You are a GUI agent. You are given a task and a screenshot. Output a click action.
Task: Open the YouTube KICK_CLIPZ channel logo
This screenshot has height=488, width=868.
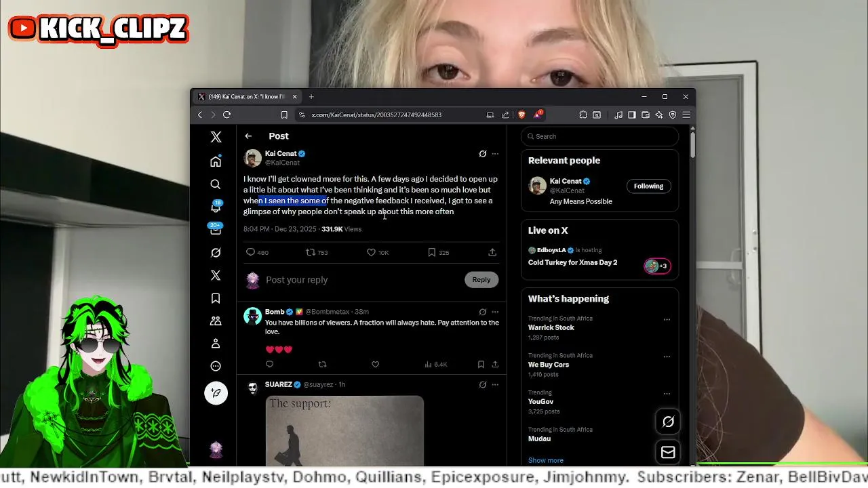coord(98,28)
